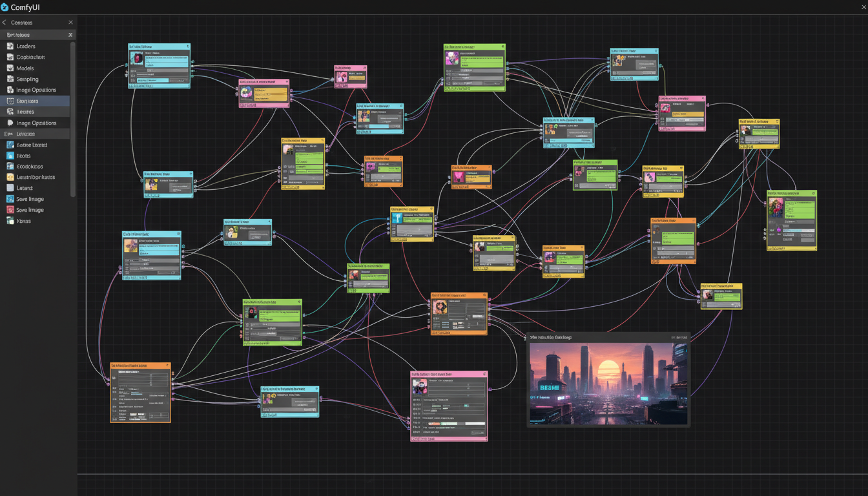Collapse the top-left cyan loader node
The height and width of the screenshot is (496, 868).
tap(187, 46)
